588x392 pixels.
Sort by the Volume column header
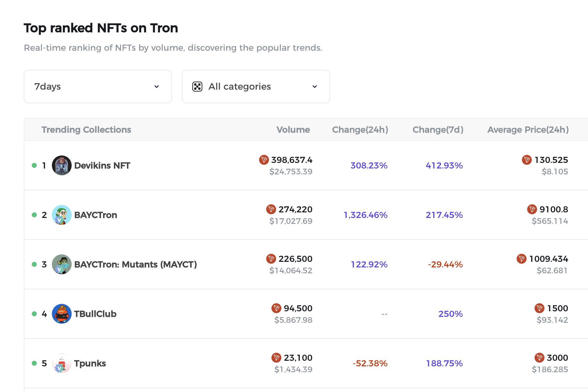click(x=293, y=130)
